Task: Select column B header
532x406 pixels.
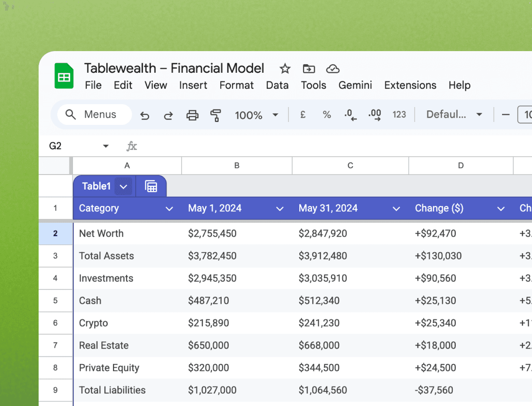Action: tap(237, 166)
